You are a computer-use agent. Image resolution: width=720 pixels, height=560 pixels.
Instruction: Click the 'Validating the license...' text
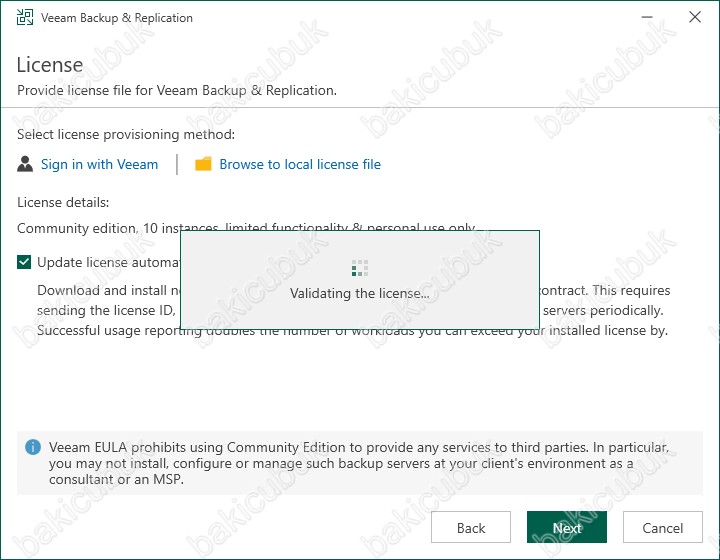click(x=360, y=293)
